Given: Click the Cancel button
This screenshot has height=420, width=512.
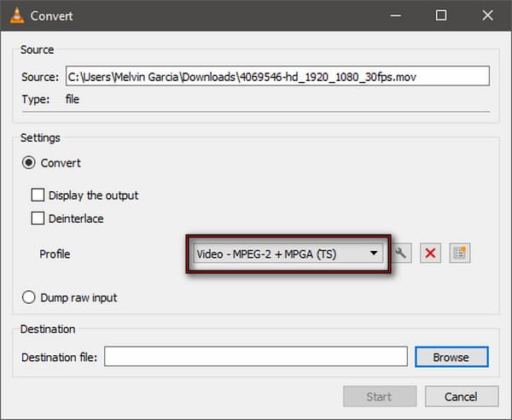Looking at the screenshot, I should tap(462, 396).
